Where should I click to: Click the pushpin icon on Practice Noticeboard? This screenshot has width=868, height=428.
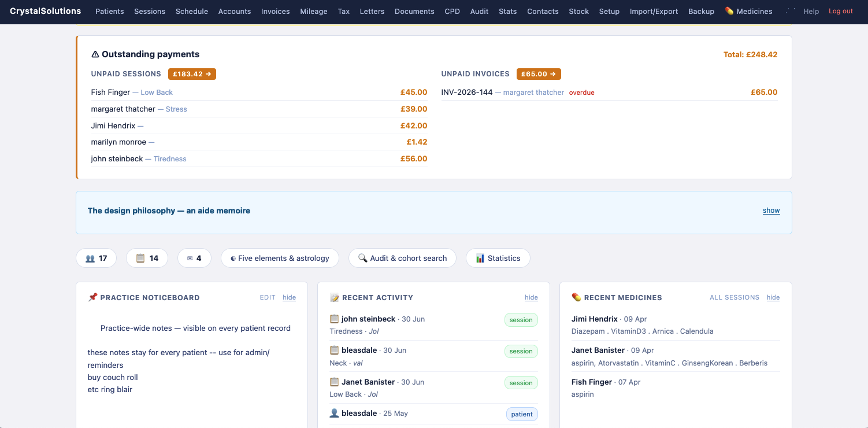(92, 297)
